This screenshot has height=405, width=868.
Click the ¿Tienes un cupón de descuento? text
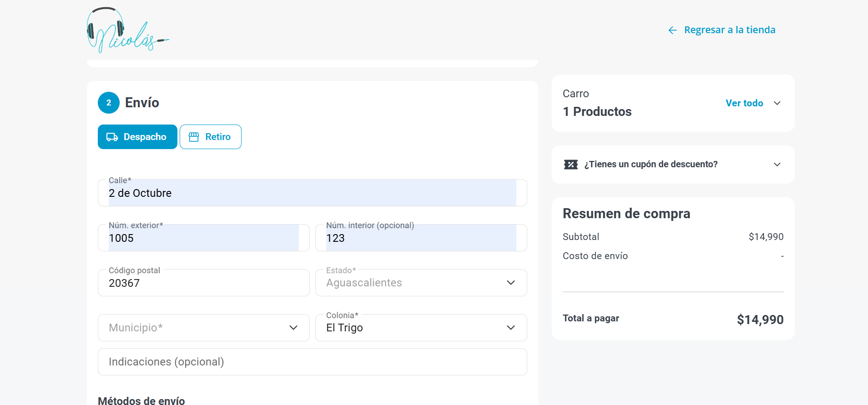click(x=651, y=165)
